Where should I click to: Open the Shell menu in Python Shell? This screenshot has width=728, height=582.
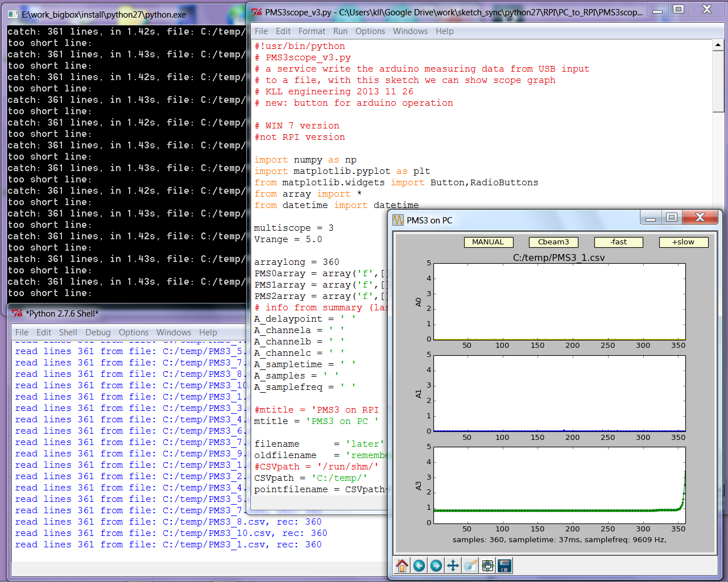pyautogui.click(x=68, y=332)
